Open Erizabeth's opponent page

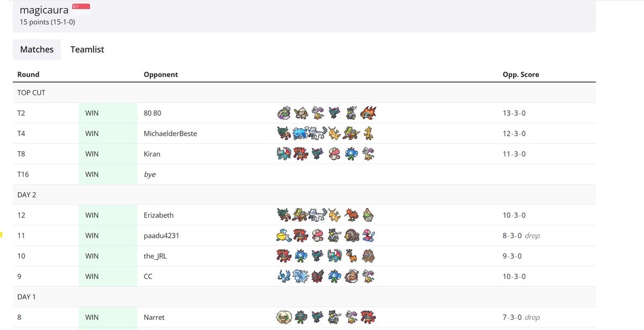pyautogui.click(x=158, y=215)
